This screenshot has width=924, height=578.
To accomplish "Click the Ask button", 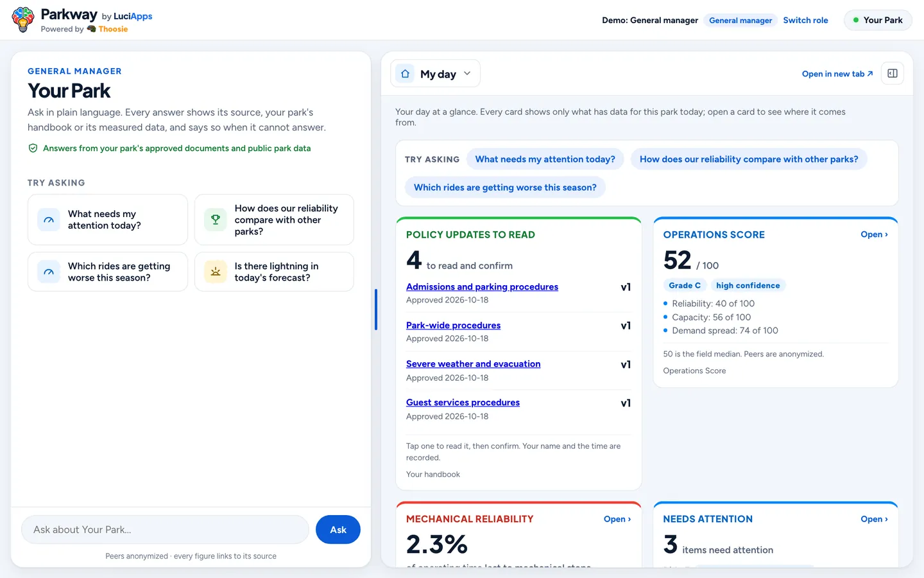I will 338,530.
